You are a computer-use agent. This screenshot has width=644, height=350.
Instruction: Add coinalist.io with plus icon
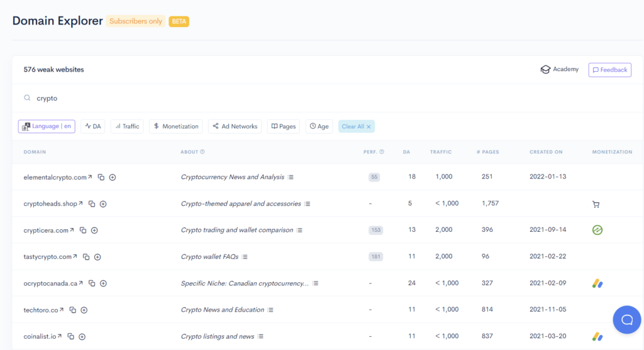coord(82,336)
